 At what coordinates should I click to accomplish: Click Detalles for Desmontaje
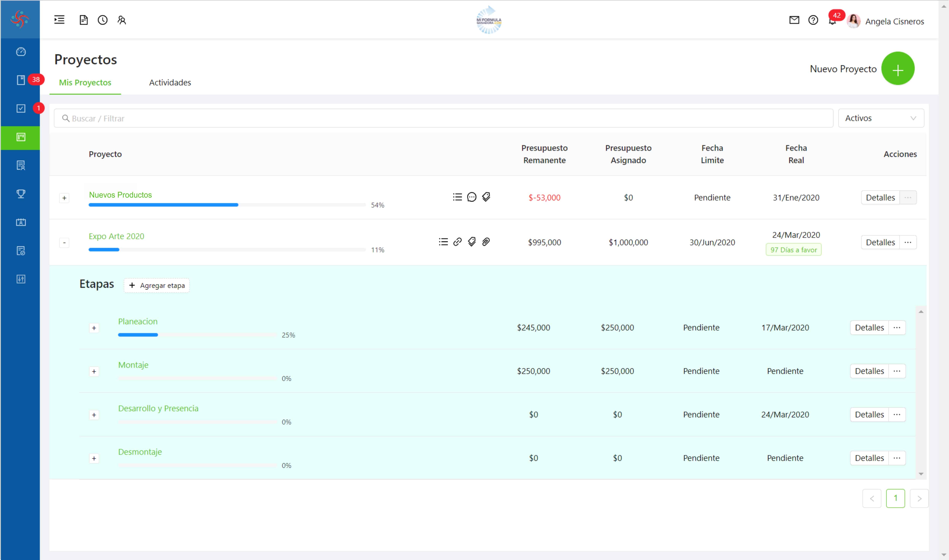pyautogui.click(x=869, y=458)
